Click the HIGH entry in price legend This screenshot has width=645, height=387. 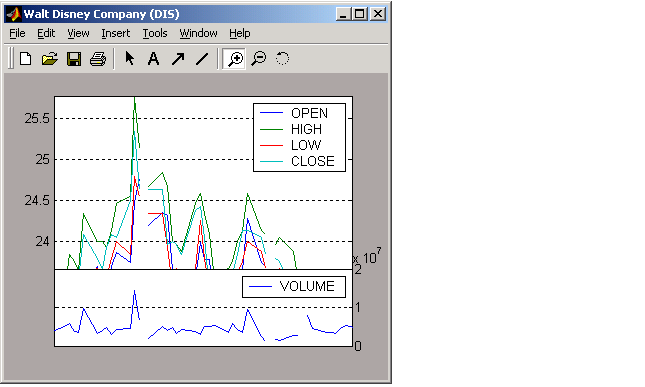click(306, 129)
